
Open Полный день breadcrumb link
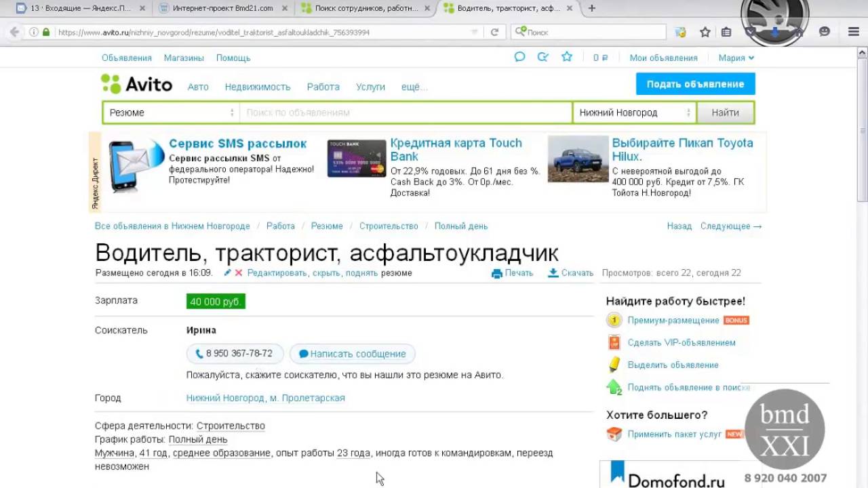tap(461, 226)
